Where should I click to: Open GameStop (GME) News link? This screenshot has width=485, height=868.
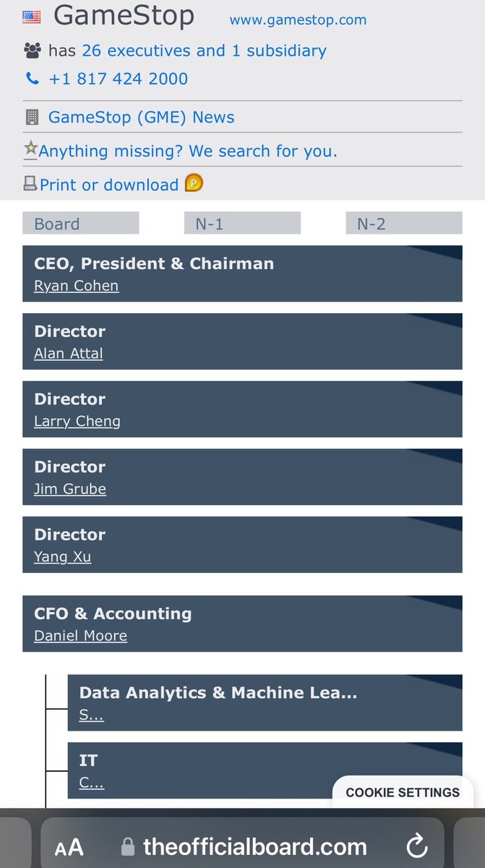click(141, 117)
